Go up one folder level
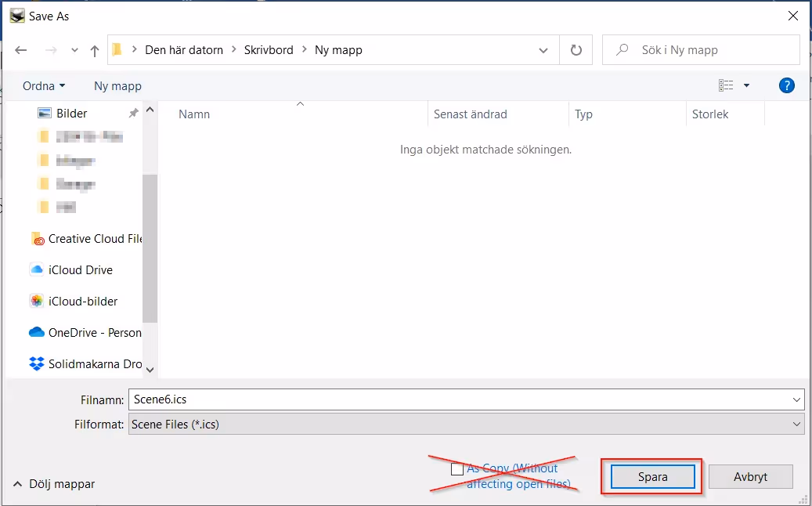The height and width of the screenshot is (506, 812). (94, 50)
